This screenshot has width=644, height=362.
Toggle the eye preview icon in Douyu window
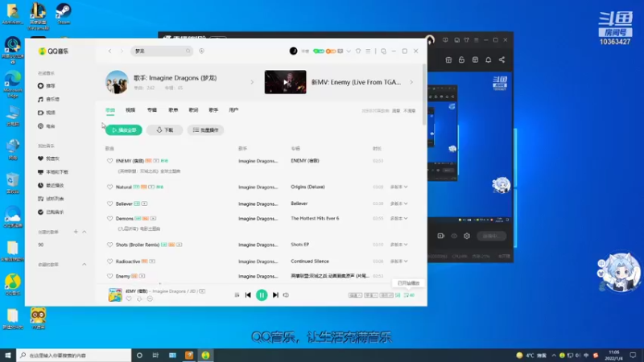tap(454, 236)
